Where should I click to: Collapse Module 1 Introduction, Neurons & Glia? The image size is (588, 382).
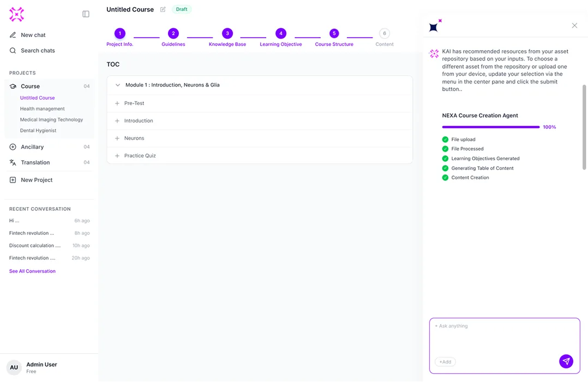tap(118, 85)
